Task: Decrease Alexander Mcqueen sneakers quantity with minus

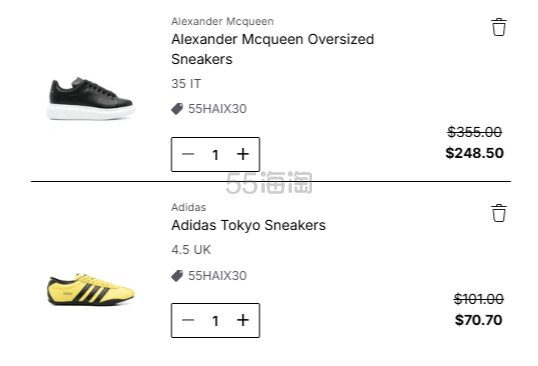Action: (x=188, y=154)
